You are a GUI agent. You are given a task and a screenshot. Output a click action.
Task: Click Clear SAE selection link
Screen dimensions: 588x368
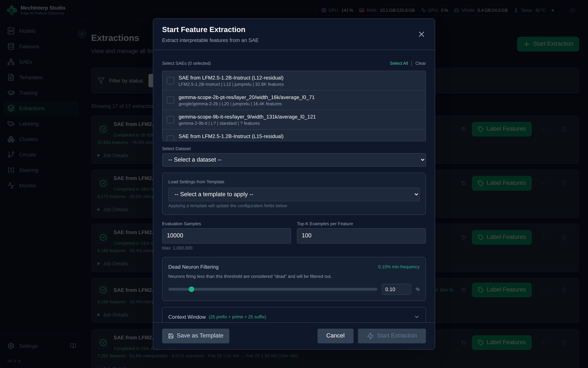(421, 63)
